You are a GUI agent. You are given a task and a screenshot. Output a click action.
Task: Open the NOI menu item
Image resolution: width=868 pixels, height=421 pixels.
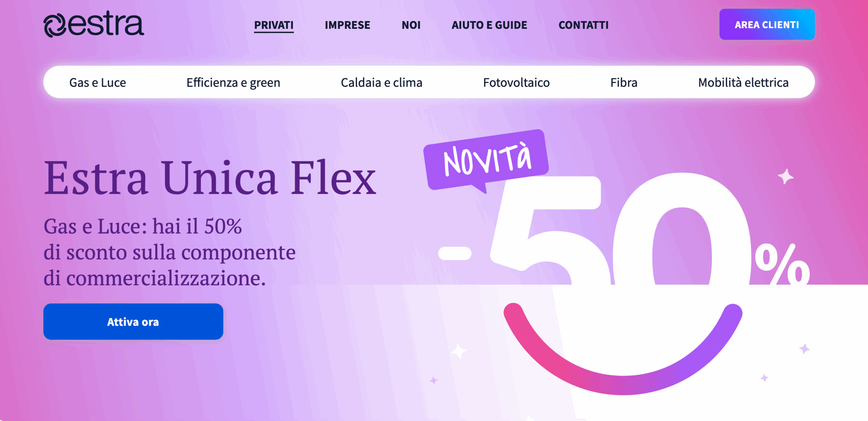click(x=411, y=25)
